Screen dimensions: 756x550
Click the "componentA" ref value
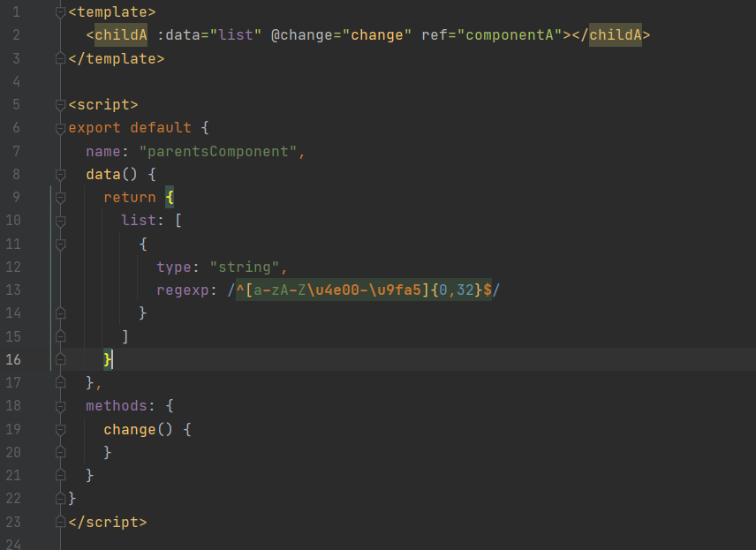(x=509, y=35)
